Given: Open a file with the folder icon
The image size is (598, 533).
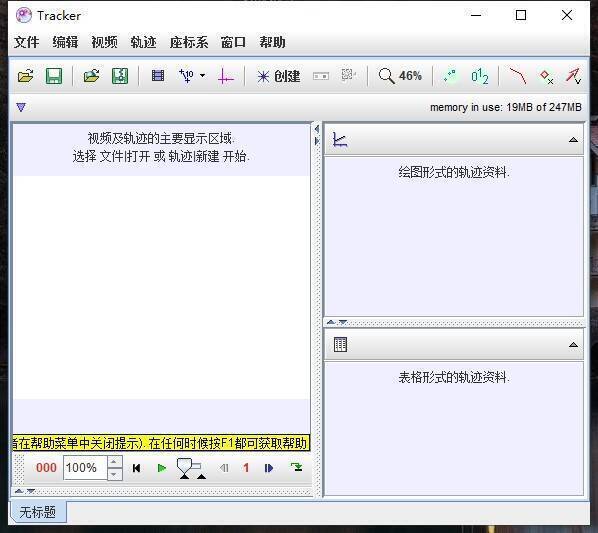Looking at the screenshot, I should tap(26, 76).
